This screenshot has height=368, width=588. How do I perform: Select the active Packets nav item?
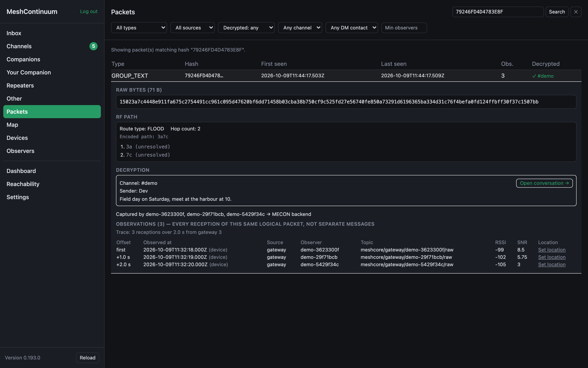[52, 112]
